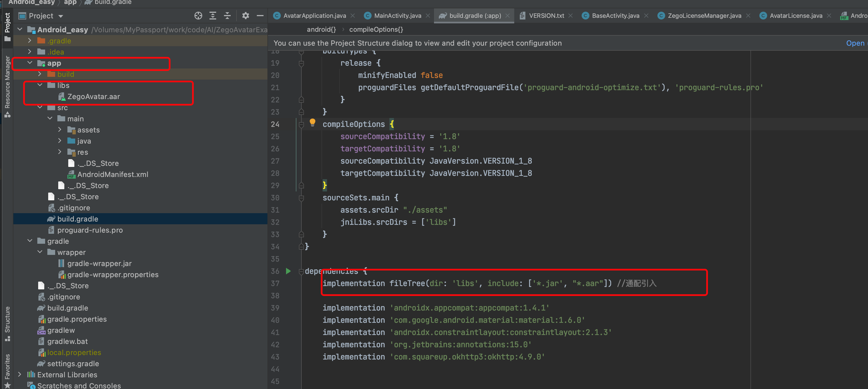Close the MainActivity.java tab
Image resolution: width=868 pixels, height=389 pixels.
pos(428,16)
